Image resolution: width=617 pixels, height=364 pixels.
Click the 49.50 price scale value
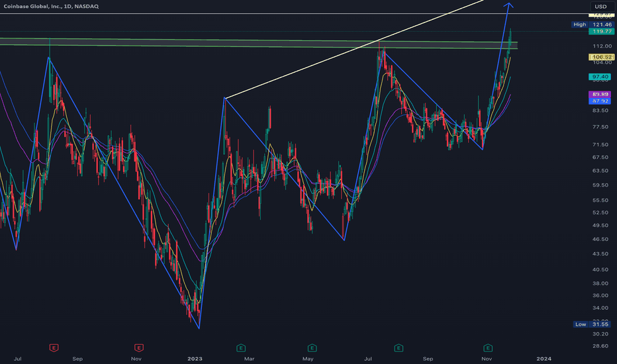[600, 226]
